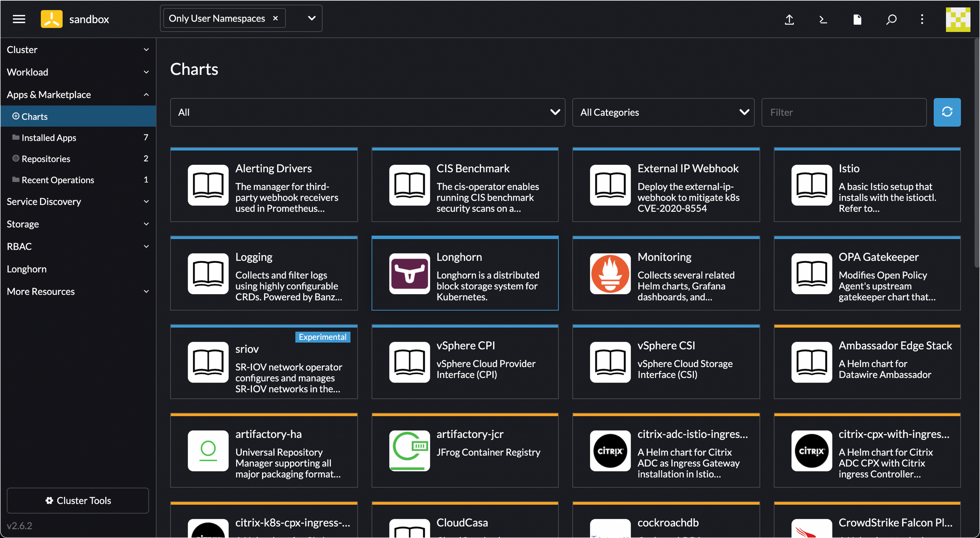Open Repositories in the sidebar

[46, 159]
